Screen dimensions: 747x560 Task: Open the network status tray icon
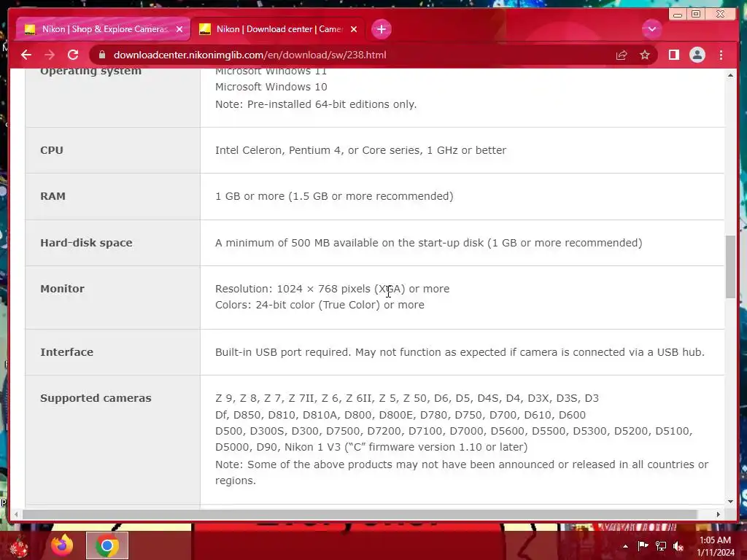coord(661,545)
